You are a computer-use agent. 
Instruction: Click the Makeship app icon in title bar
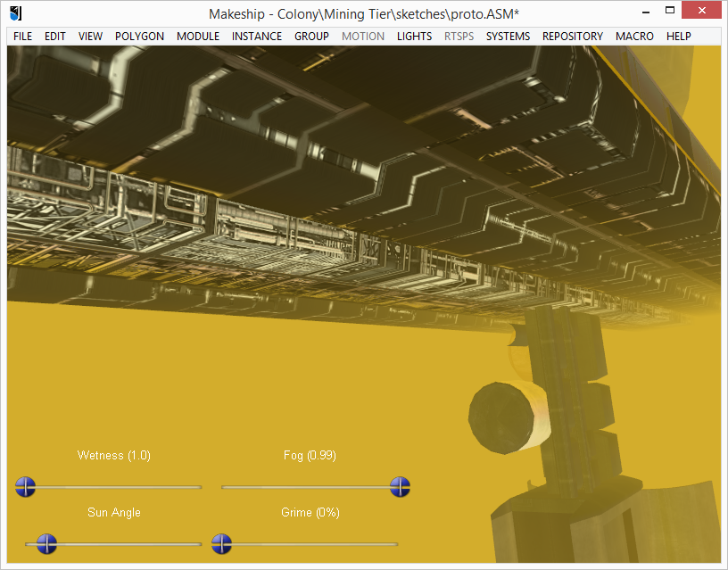(15, 13)
